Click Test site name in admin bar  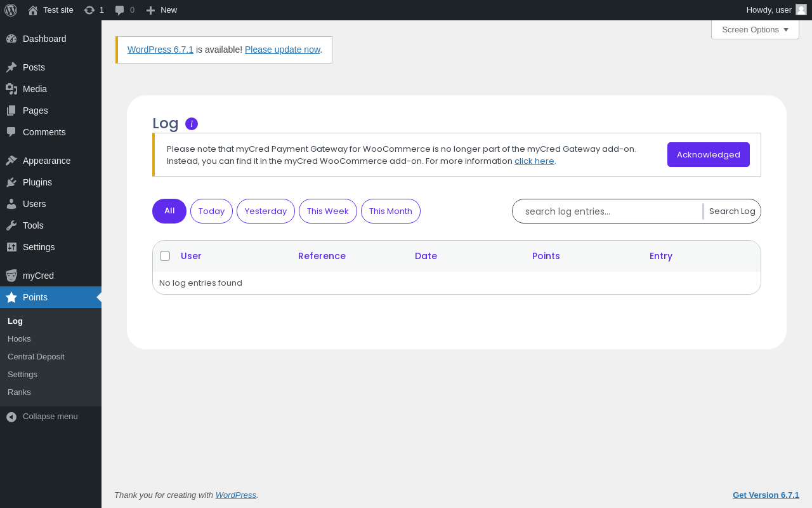pyautogui.click(x=58, y=10)
